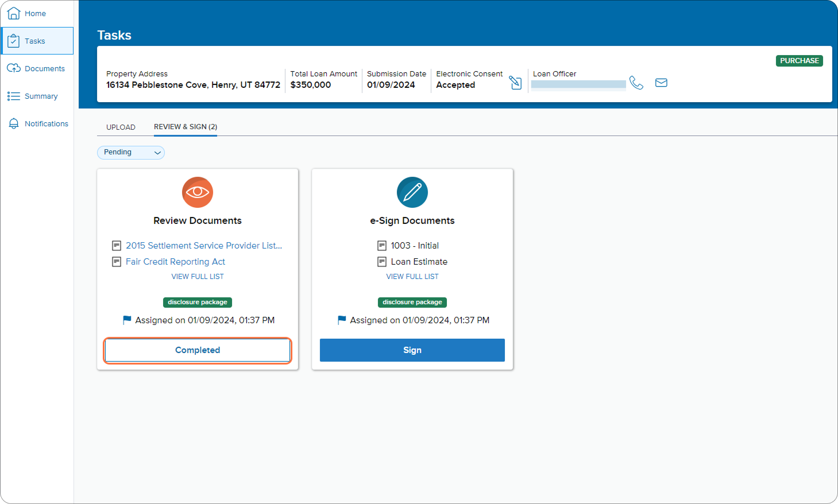
Task: Click document icon beside 1003 - Initial
Action: [x=382, y=246]
